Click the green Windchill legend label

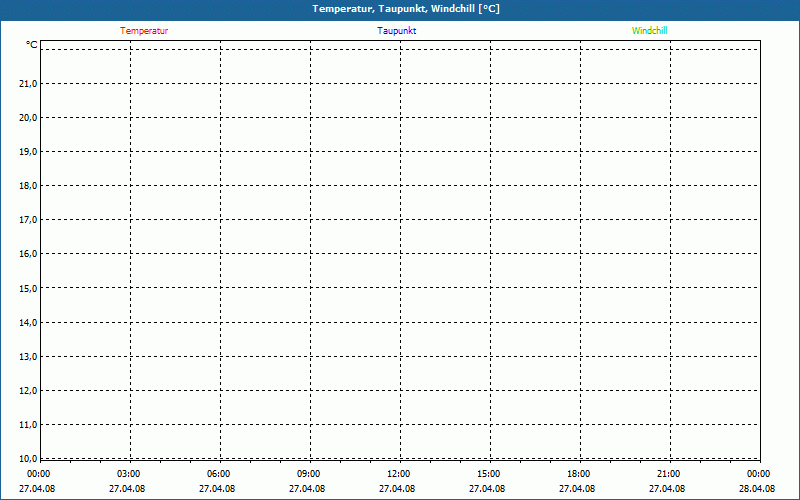pyautogui.click(x=649, y=31)
